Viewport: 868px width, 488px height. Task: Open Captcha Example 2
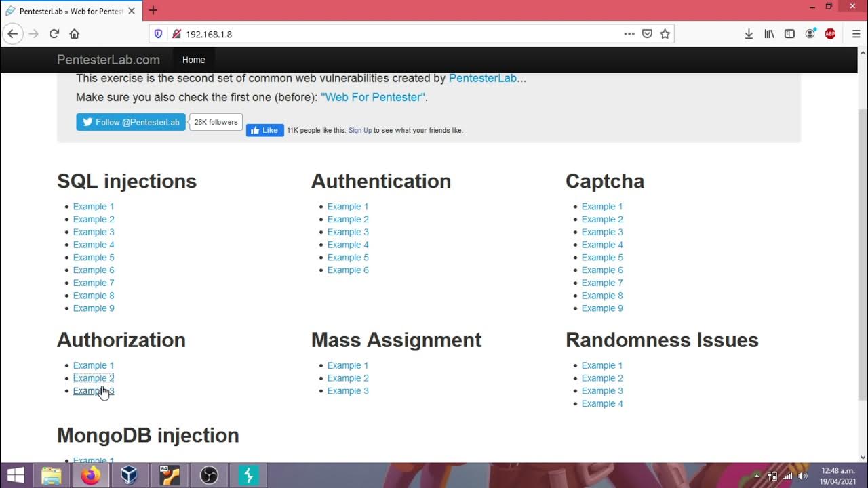click(602, 220)
